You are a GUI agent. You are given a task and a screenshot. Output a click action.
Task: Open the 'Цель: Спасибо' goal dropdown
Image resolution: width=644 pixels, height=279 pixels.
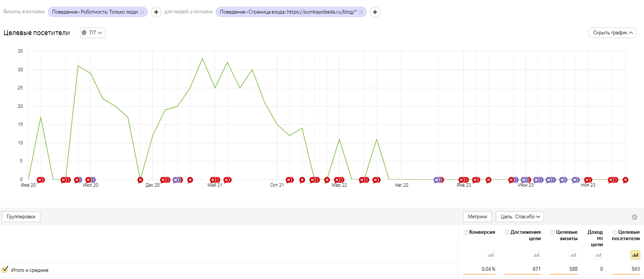point(520,217)
